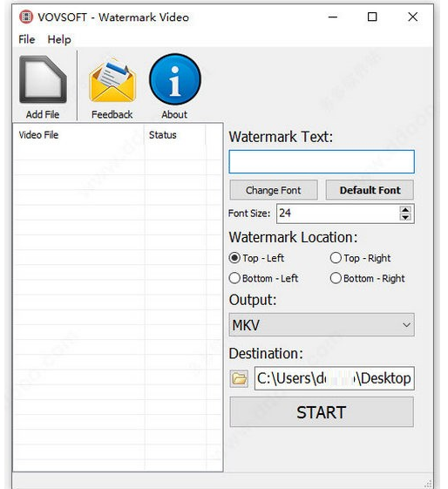Screen dimensions: 448x489
Task: Click the Destination path field
Action: click(334, 378)
